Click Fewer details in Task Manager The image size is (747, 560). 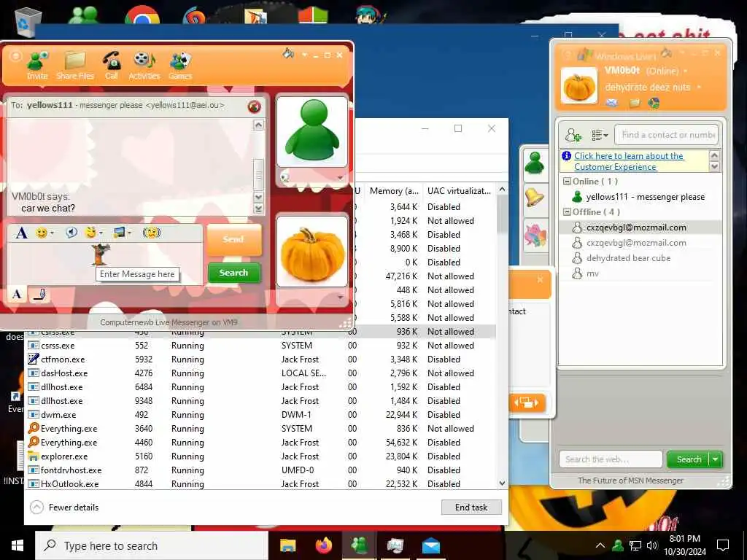tap(64, 507)
